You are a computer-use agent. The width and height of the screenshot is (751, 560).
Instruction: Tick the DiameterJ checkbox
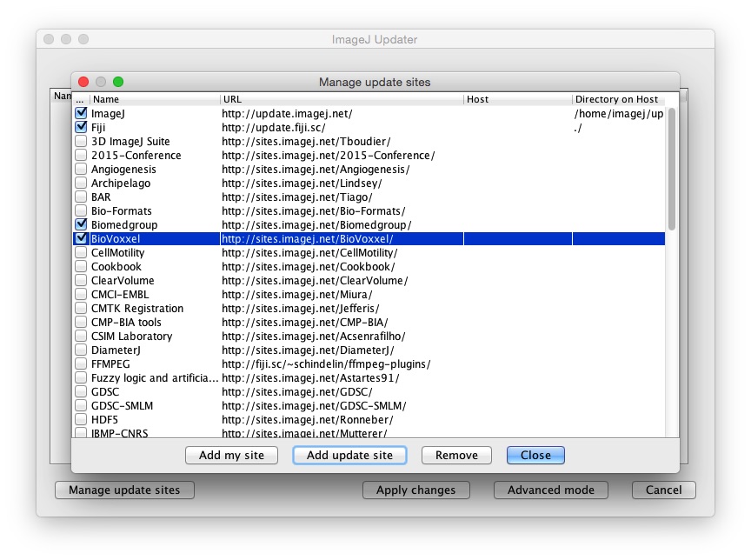(x=81, y=350)
